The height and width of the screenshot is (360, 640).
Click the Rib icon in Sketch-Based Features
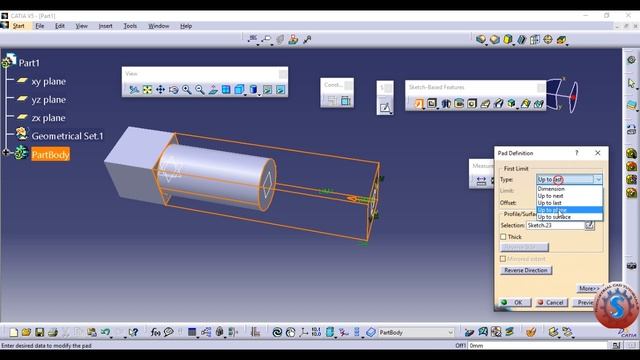pos(485,104)
